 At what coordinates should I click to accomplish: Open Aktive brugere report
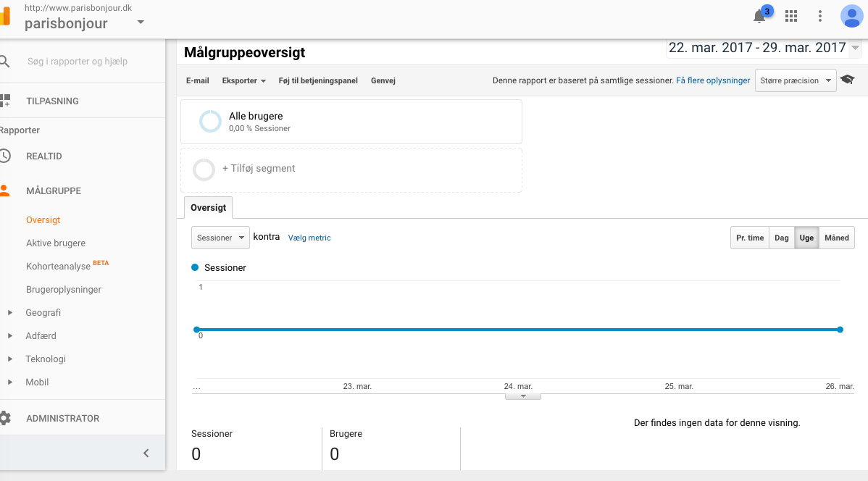tap(56, 243)
